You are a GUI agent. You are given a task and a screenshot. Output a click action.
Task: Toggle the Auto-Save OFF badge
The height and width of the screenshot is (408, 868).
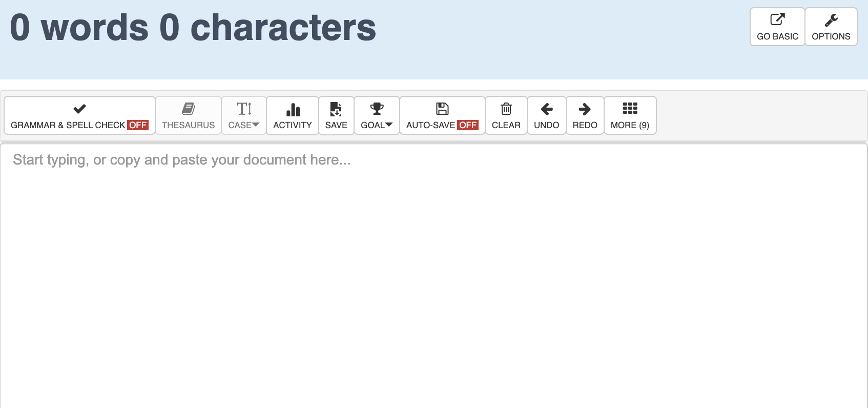coord(468,125)
